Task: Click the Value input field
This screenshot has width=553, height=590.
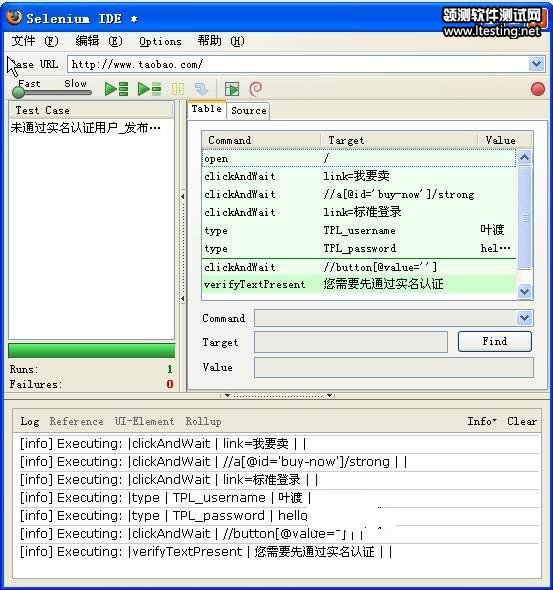Action: [x=393, y=367]
